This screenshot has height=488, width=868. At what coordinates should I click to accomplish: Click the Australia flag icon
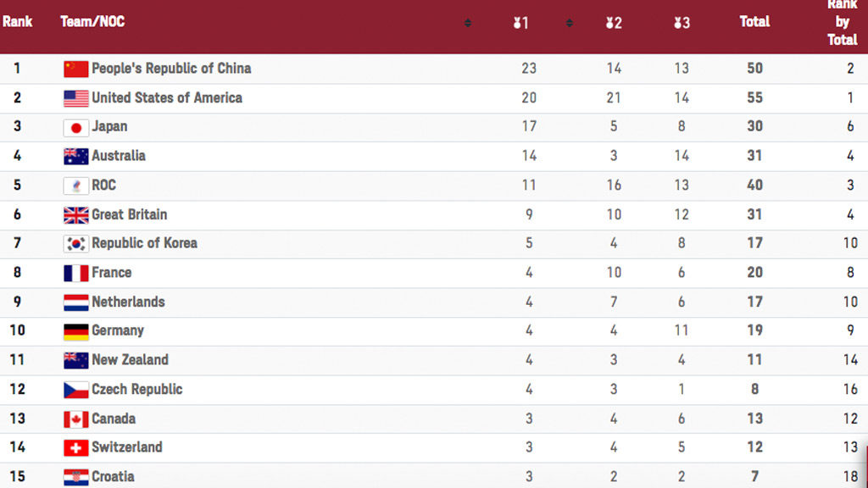coord(75,156)
